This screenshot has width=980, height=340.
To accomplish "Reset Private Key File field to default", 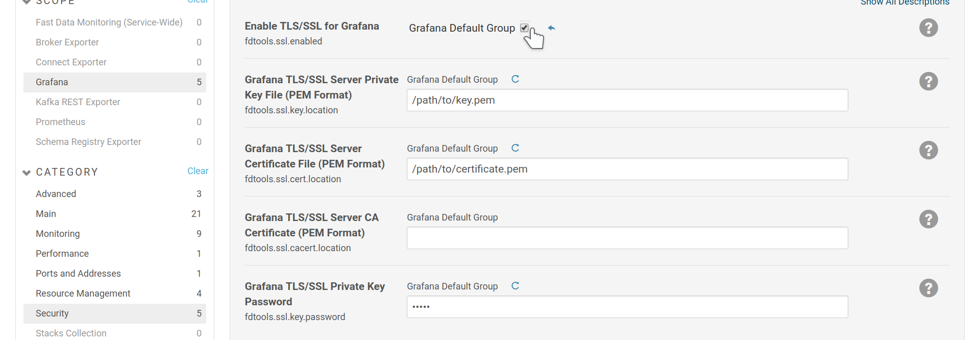I will coord(515,79).
